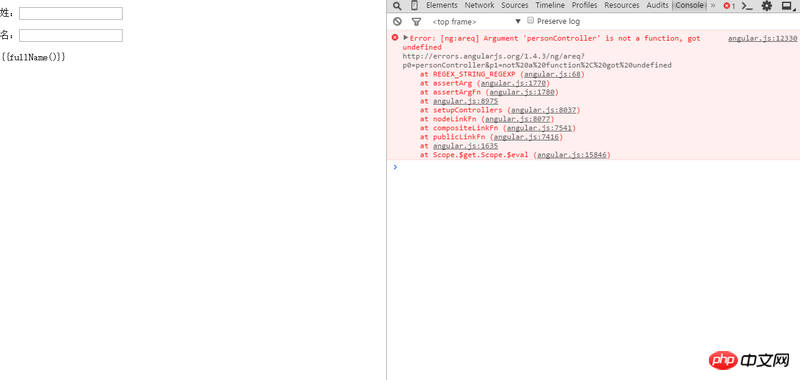The height and width of the screenshot is (380, 800).
Task: Click the DevTools search magnifier icon
Action: tap(397, 6)
